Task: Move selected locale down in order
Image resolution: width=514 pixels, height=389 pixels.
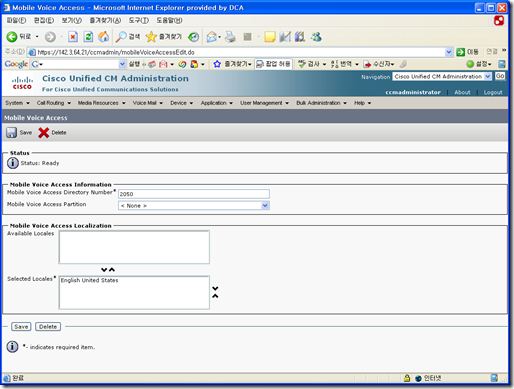Action: tap(215, 288)
